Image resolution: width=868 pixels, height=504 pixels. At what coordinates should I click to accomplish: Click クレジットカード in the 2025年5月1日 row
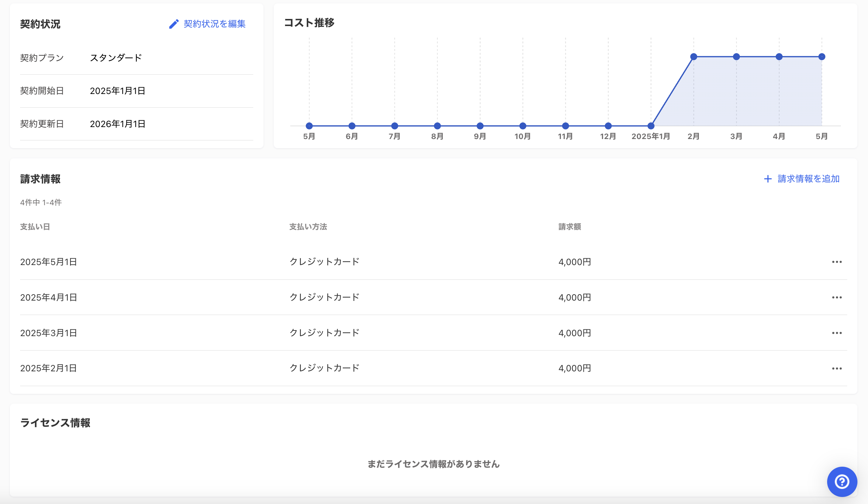tap(324, 262)
